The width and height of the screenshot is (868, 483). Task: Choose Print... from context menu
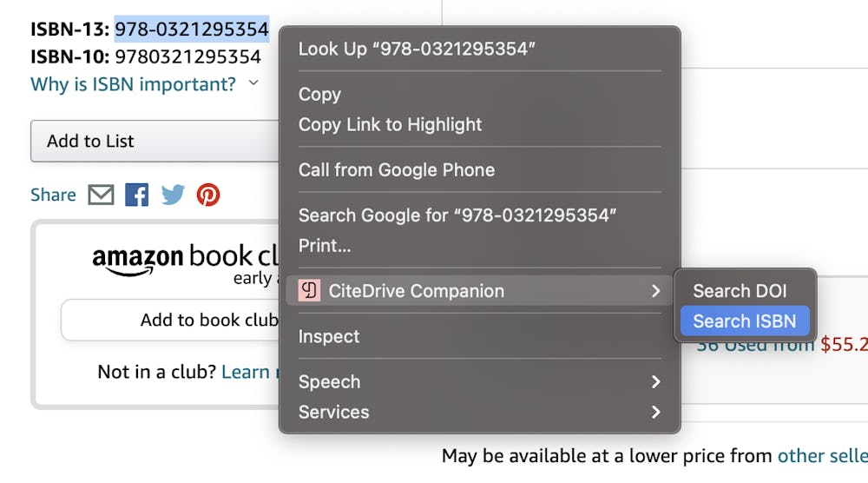pyautogui.click(x=479, y=245)
